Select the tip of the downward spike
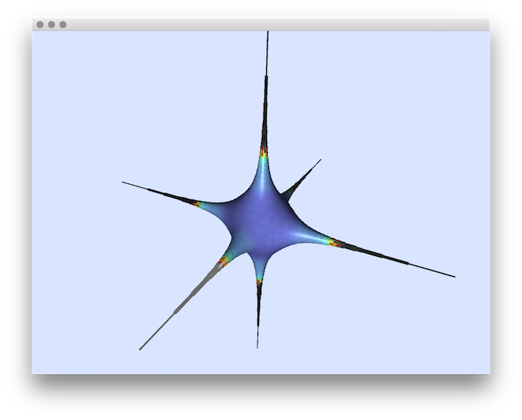Image resolution: width=522 pixels, height=420 pixels. coord(258,347)
